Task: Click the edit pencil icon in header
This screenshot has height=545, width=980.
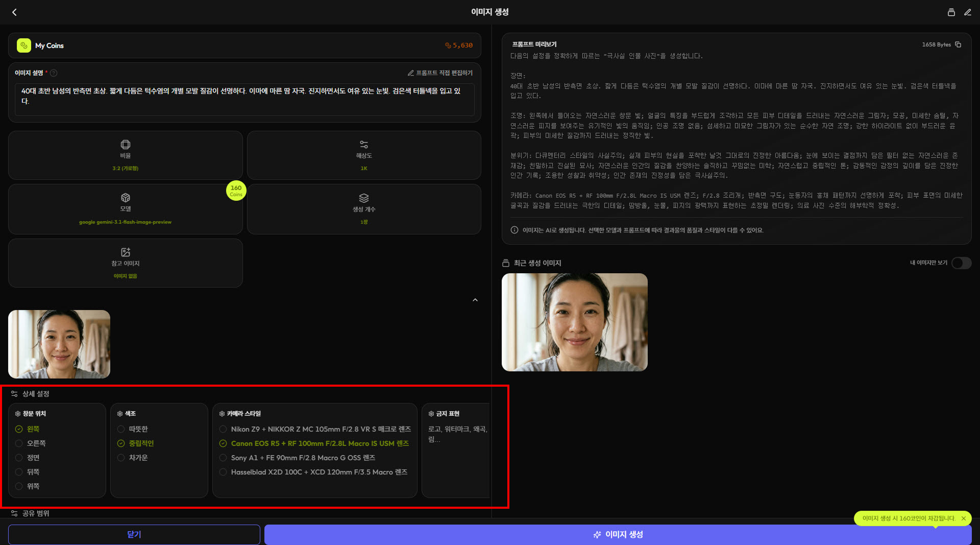Action: (x=967, y=12)
